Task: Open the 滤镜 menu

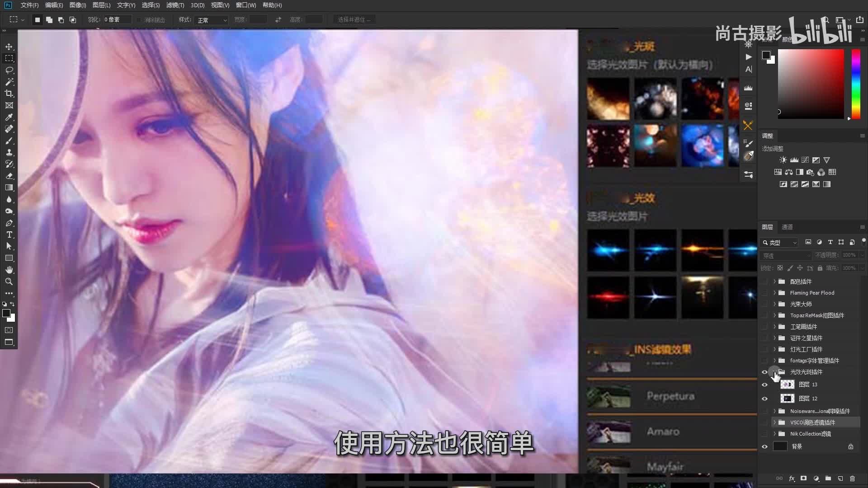Action: pyautogui.click(x=175, y=5)
